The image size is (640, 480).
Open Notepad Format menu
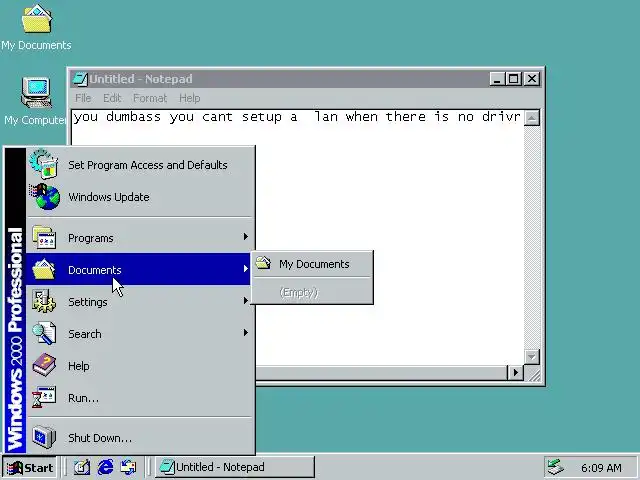pyautogui.click(x=150, y=98)
